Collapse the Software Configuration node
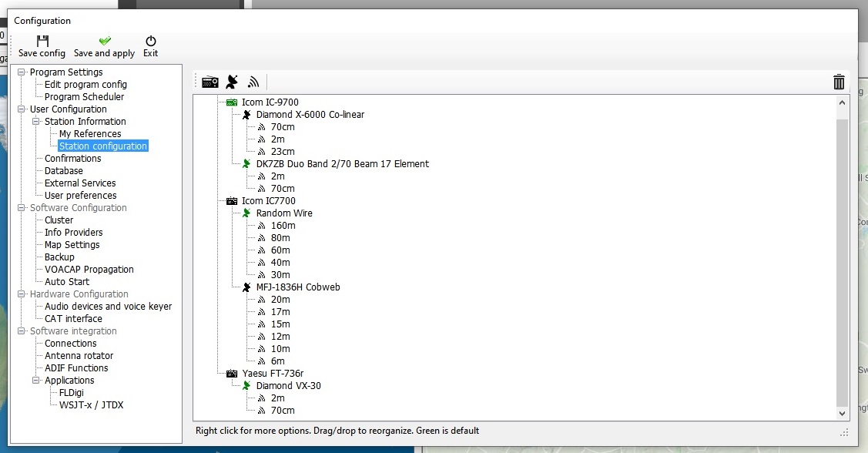 pos(22,208)
